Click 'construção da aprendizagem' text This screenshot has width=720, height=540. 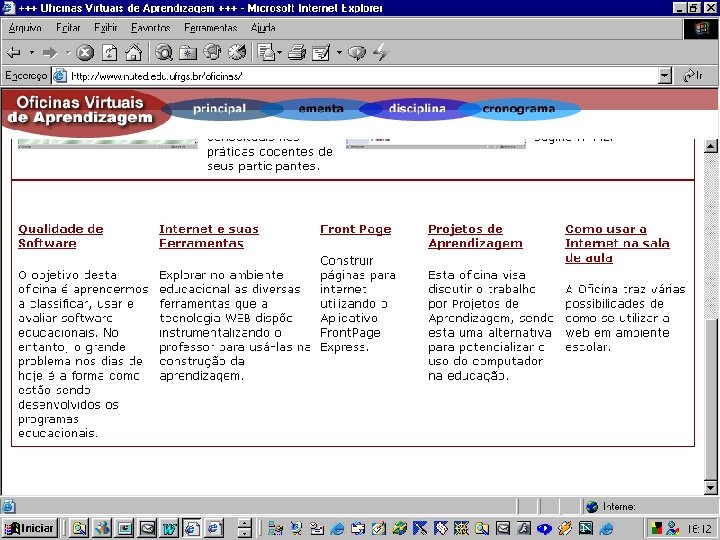202,368
